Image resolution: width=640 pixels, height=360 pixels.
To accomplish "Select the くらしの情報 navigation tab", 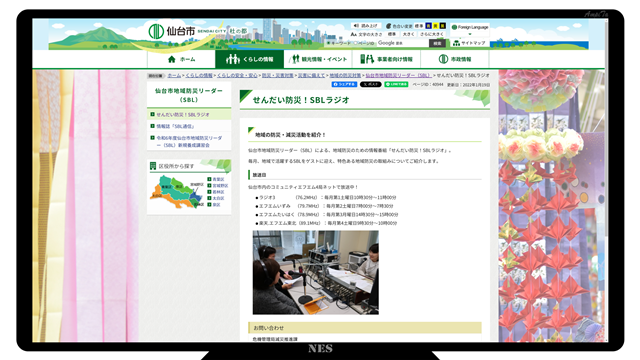I will pos(249,59).
